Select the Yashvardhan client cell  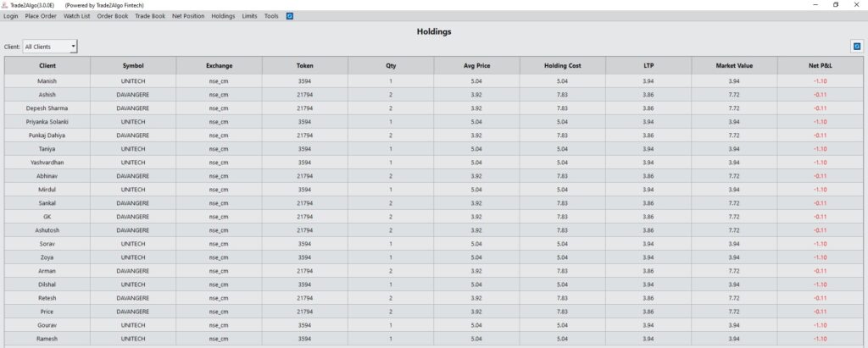[x=47, y=163]
